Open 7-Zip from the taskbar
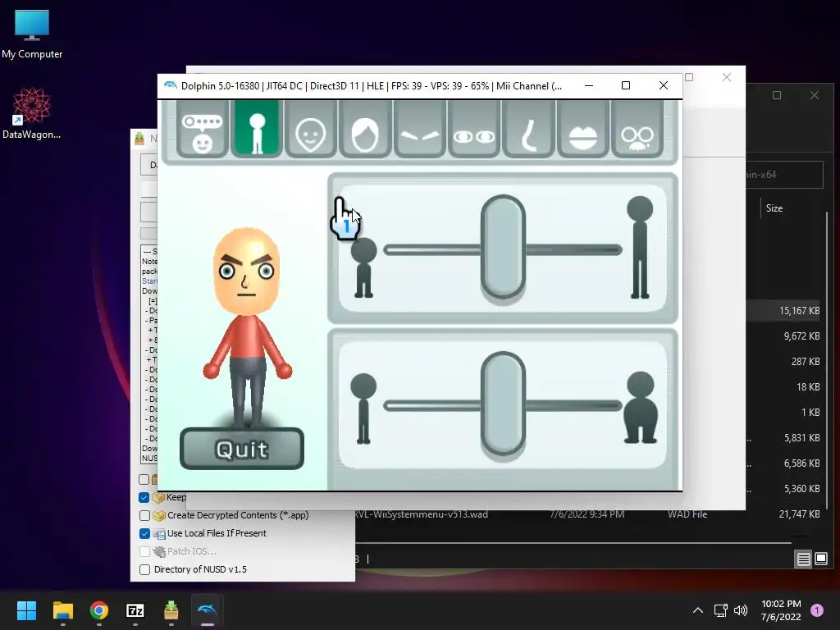The width and height of the screenshot is (840, 630). 135,610
